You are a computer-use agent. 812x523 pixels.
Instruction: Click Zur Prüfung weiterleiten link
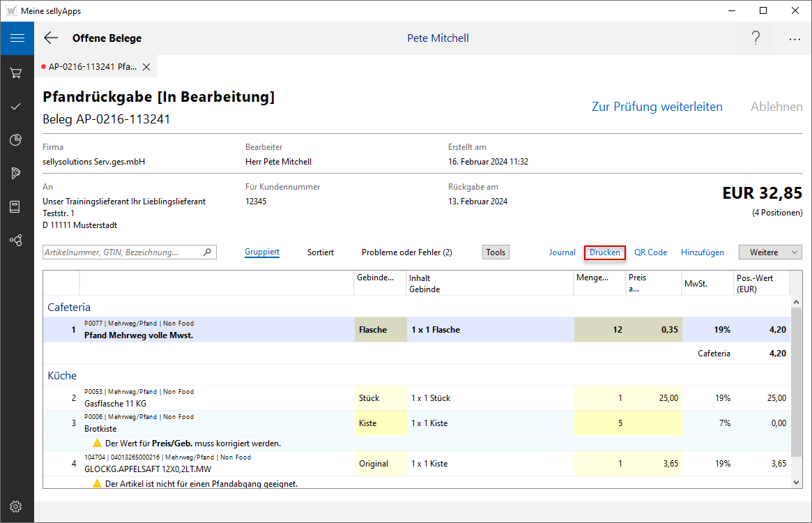(657, 107)
